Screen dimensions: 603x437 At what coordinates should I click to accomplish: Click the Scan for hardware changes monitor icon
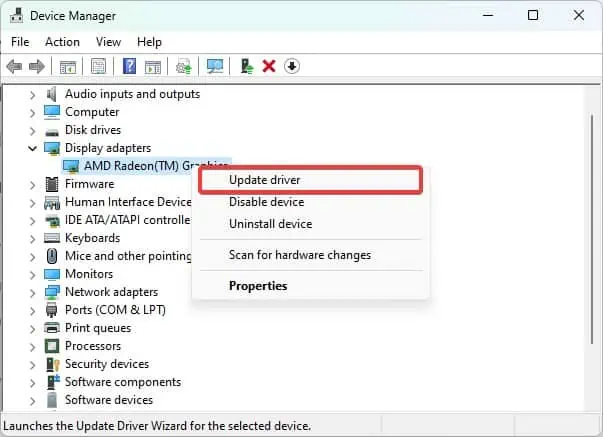point(215,66)
